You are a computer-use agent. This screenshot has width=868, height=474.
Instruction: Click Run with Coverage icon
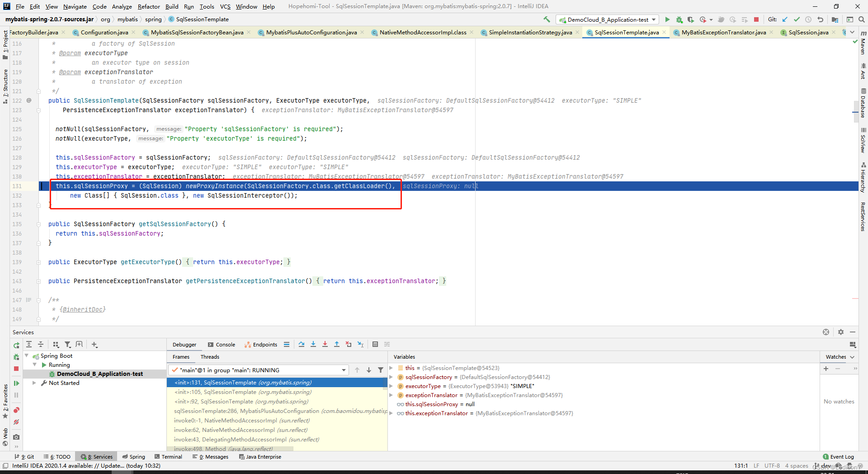(691, 19)
